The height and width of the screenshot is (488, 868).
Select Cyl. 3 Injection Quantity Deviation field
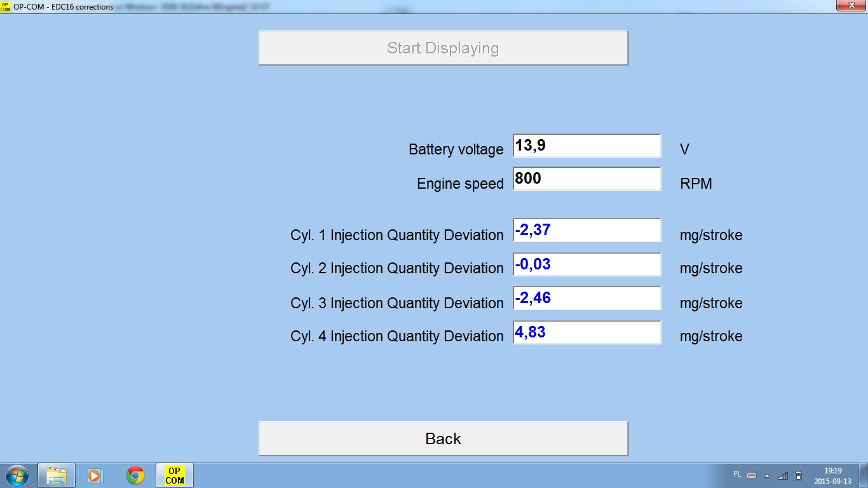587,298
